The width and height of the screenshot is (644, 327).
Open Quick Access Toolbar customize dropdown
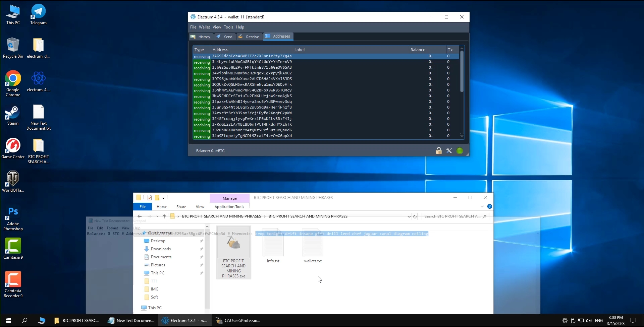point(163,198)
